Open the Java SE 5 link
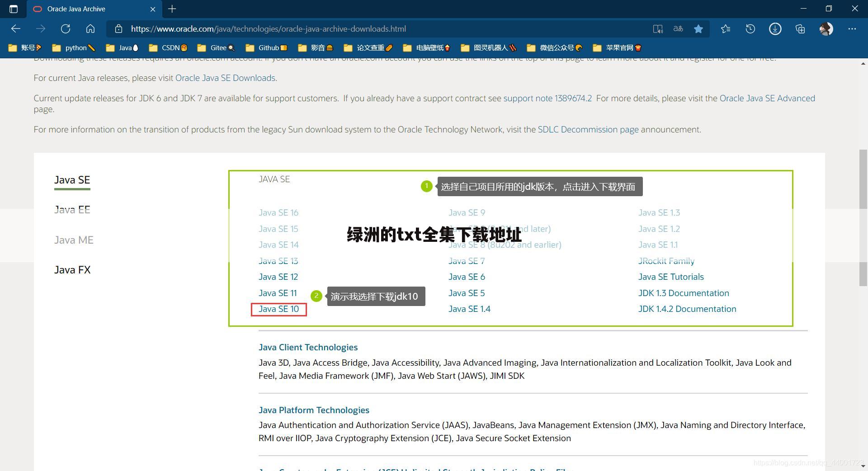 [467, 293]
